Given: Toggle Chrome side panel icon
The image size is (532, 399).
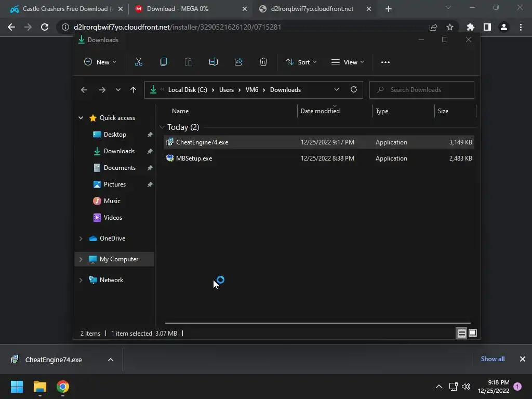Looking at the screenshot, I should tap(487, 27).
